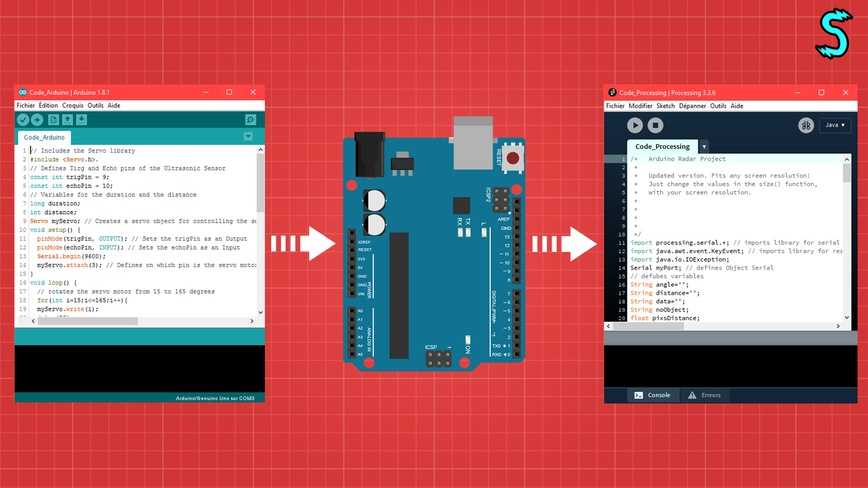
Task: Open a sketch via Arduino toolbar arrow-up icon
Action: (x=67, y=120)
